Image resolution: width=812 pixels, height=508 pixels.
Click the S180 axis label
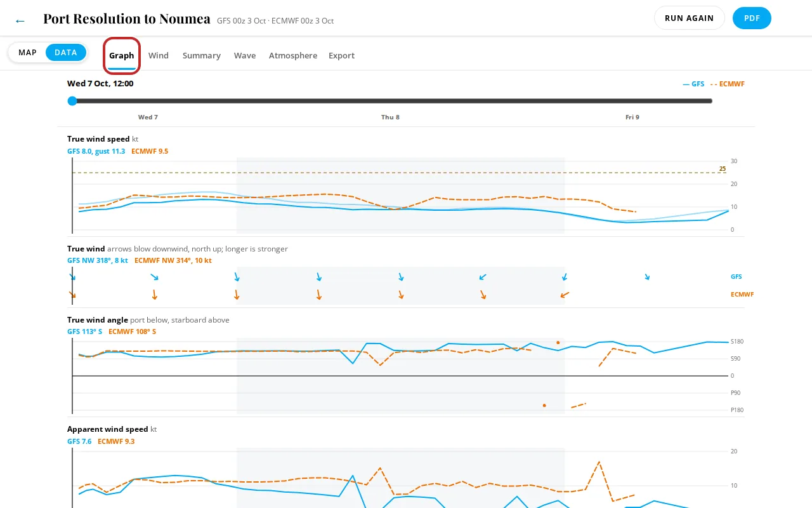click(737, 342)
